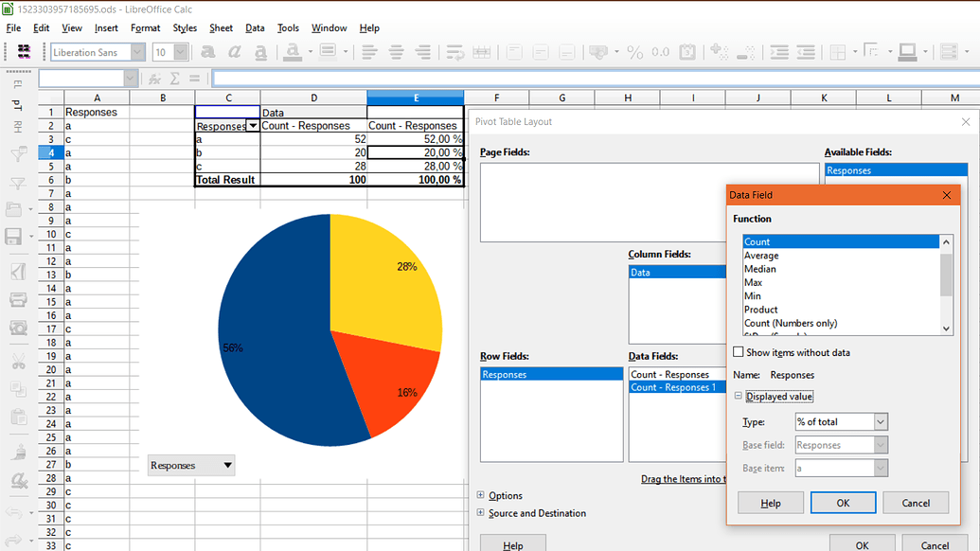
Task: Toggle 'Show items without data' checkbox
Action: coord(739,352)
